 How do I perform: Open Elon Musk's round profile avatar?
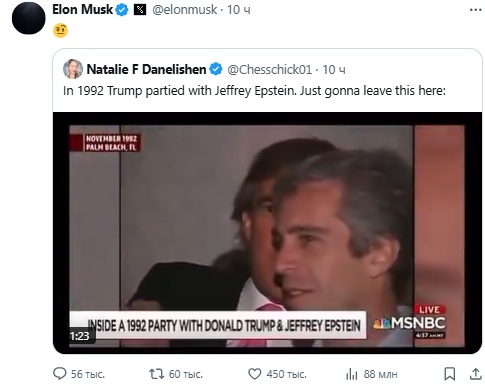(28, 18)
